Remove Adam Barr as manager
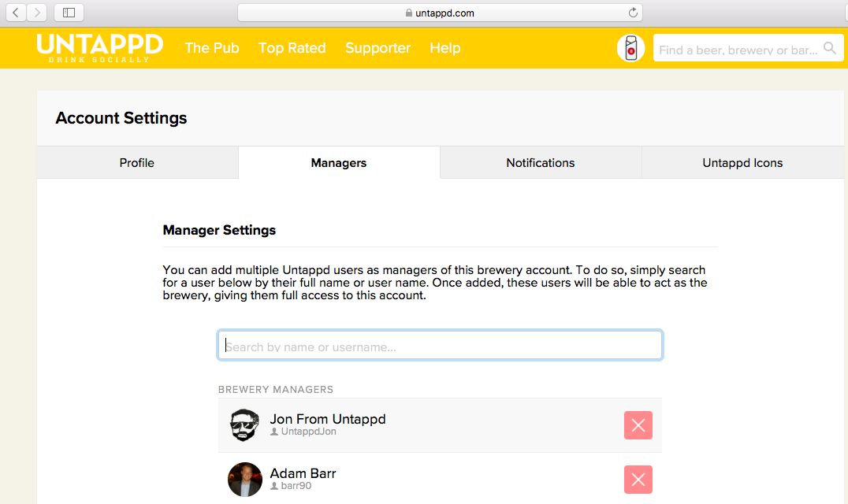Viewport: 848px width, 504px height. 638,480
